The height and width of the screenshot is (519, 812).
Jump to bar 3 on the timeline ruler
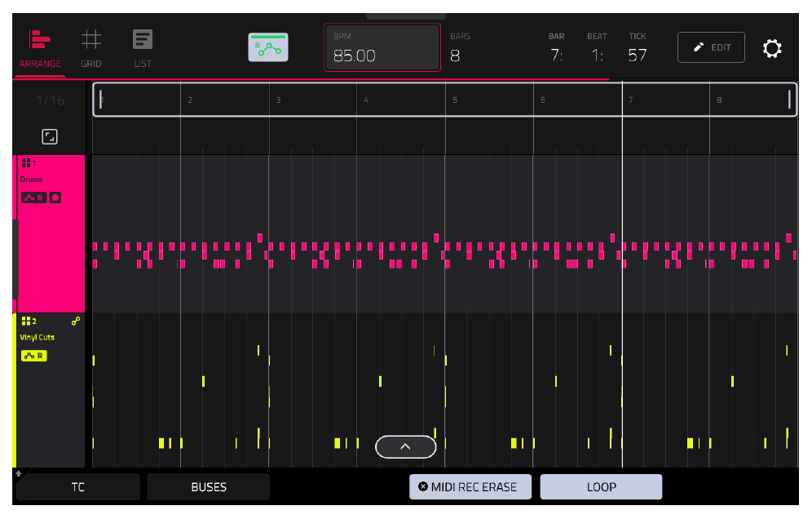(x=278, y=100)
